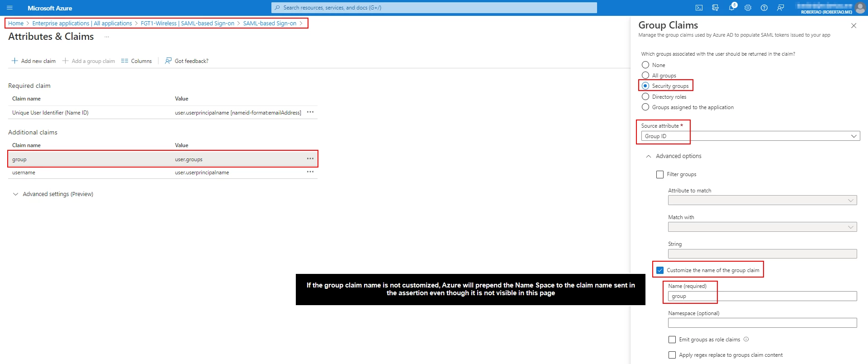The width and height of the screenshot is (868, 364).
Task: Enable the Filter groups checkbox
Action: (660, 174)
